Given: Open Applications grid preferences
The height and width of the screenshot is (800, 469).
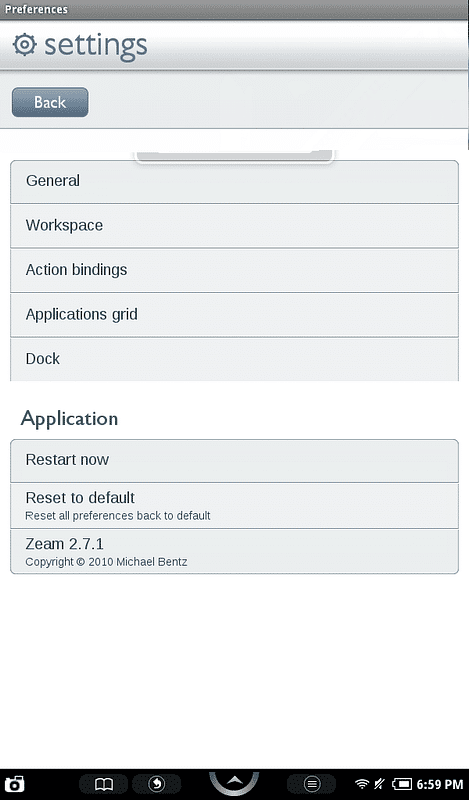Looking at the screenshot, I should tap(234, 315).
